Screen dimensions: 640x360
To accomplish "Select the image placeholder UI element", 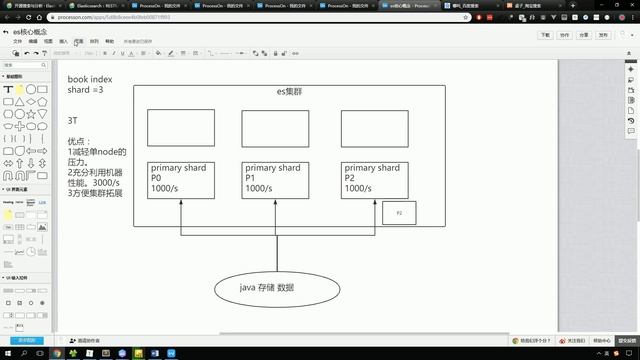I will point(42,227).
